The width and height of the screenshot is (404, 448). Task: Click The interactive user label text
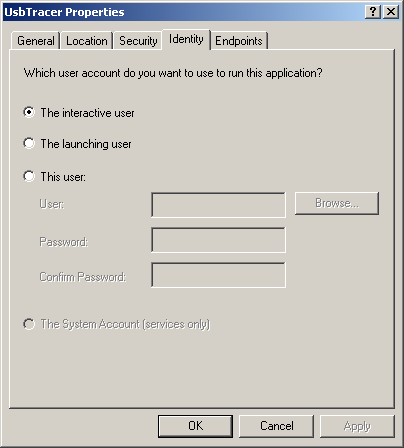(87, 113)
